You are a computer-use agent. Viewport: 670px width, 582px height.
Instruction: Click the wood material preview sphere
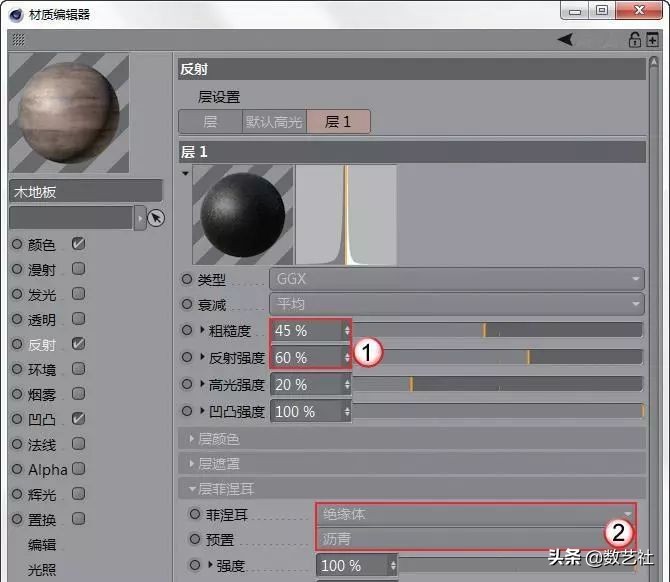[x=69, y=112]
